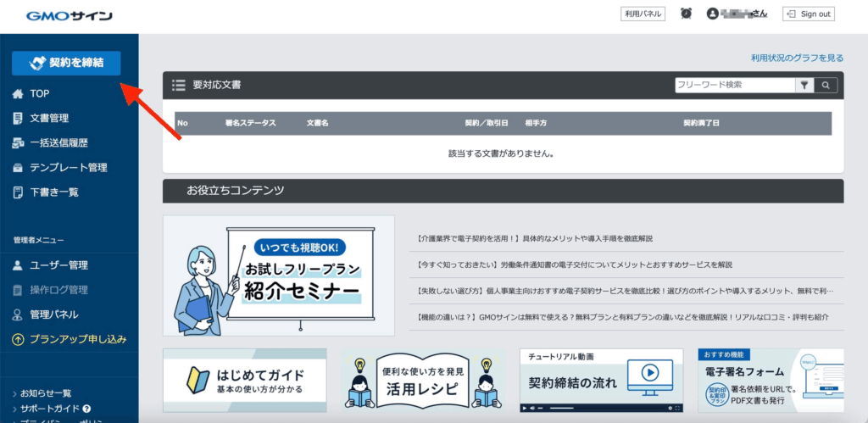Click the video settings gear icon
This screenshot has height=423, width=868.
[670, 408]
